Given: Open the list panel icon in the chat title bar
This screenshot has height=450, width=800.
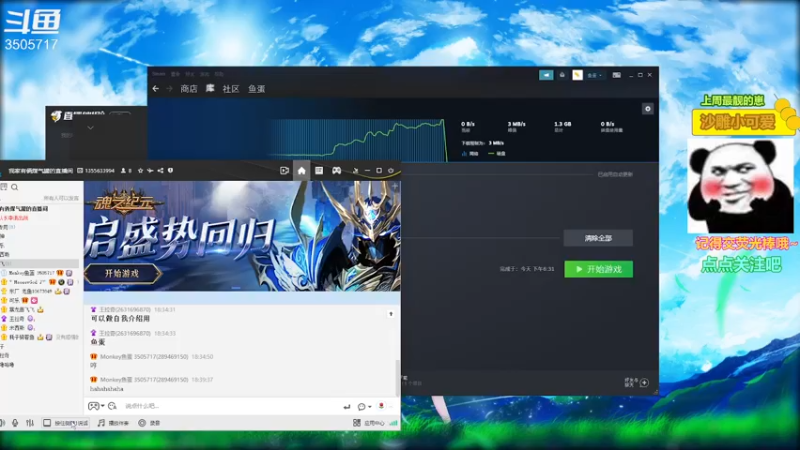Looking at the screenshot, I should click(x=319, y=171).
